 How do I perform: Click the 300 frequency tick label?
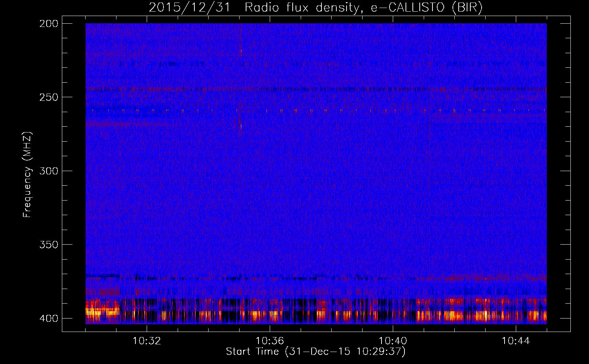(48, 171)
